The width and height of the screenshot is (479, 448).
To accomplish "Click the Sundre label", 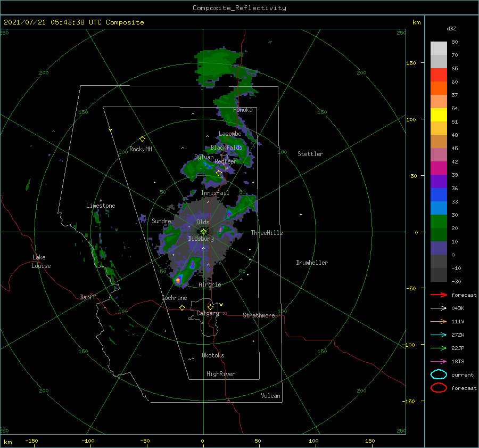I will point(161,221).
